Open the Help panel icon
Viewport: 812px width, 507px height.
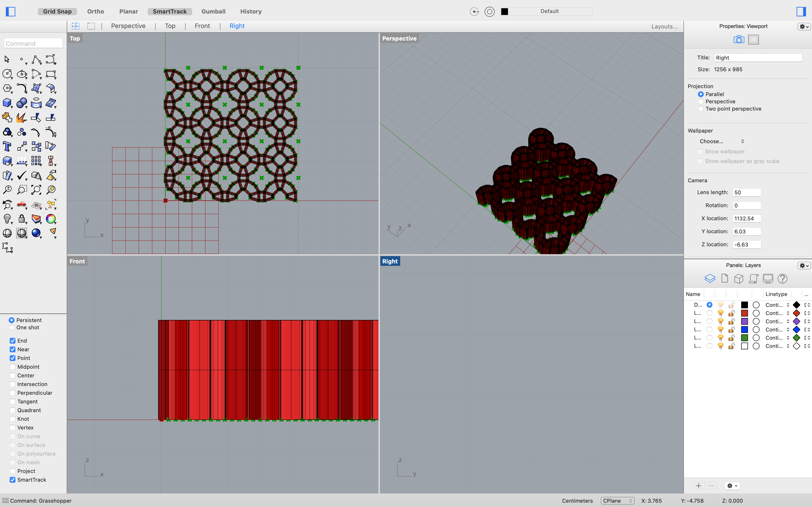(x=782, y=279)
